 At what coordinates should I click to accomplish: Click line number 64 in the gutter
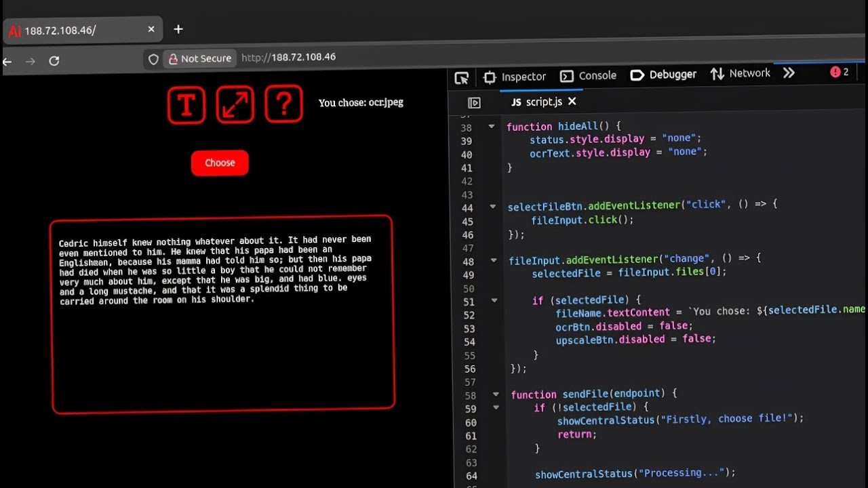tap(471, 476)
